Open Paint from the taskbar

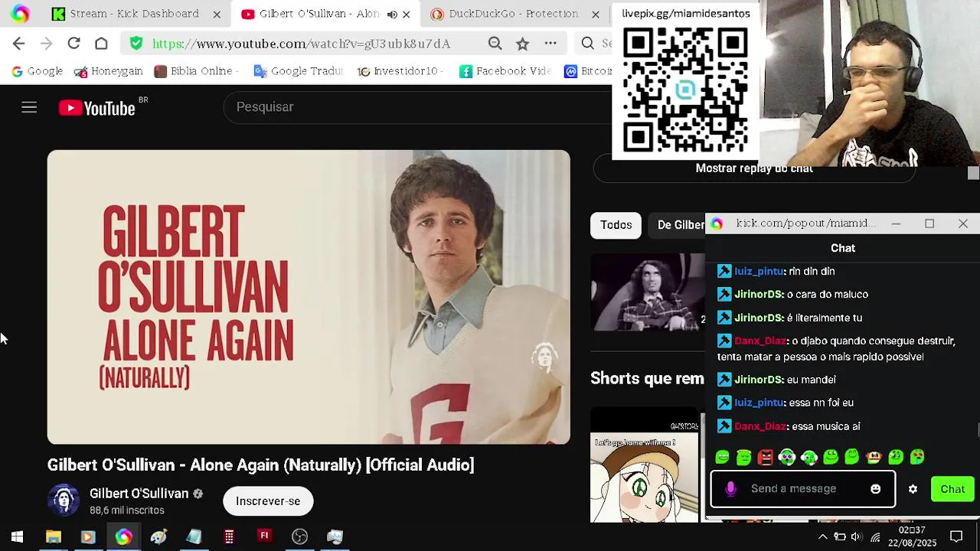[x=158, y=536]
